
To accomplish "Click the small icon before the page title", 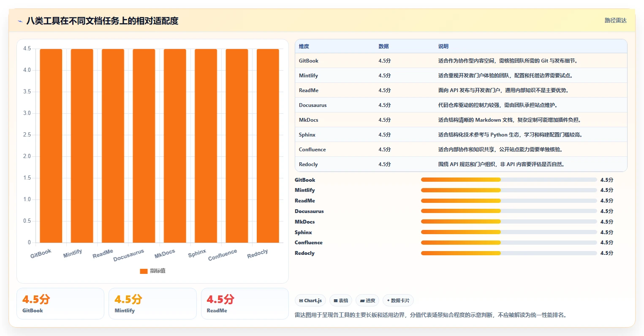I will (20, 21).
